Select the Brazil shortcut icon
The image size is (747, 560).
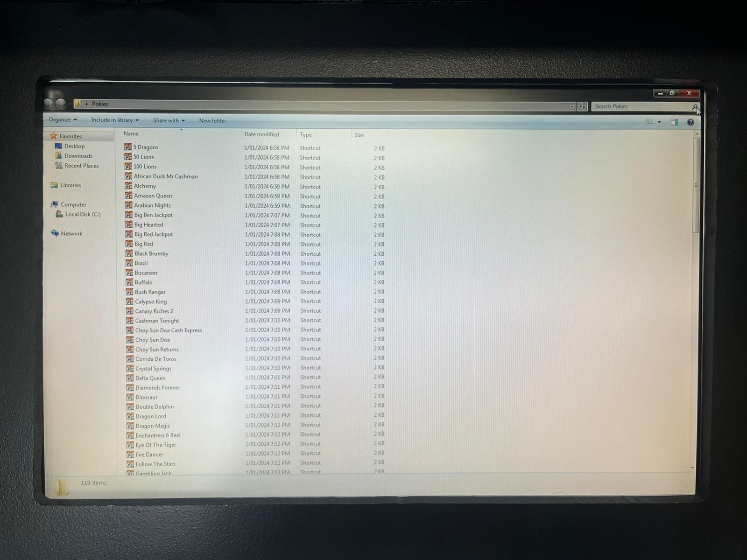[x=129, y=263]
